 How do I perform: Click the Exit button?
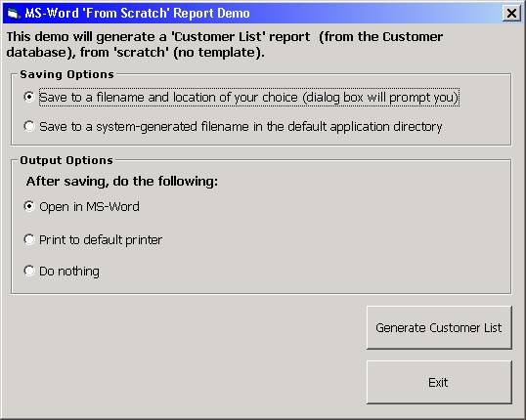(439, 382)
